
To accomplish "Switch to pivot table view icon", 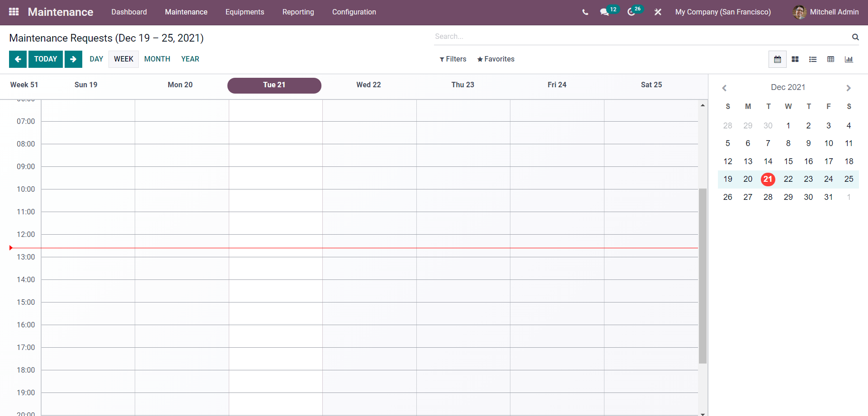I will (830, 59).
